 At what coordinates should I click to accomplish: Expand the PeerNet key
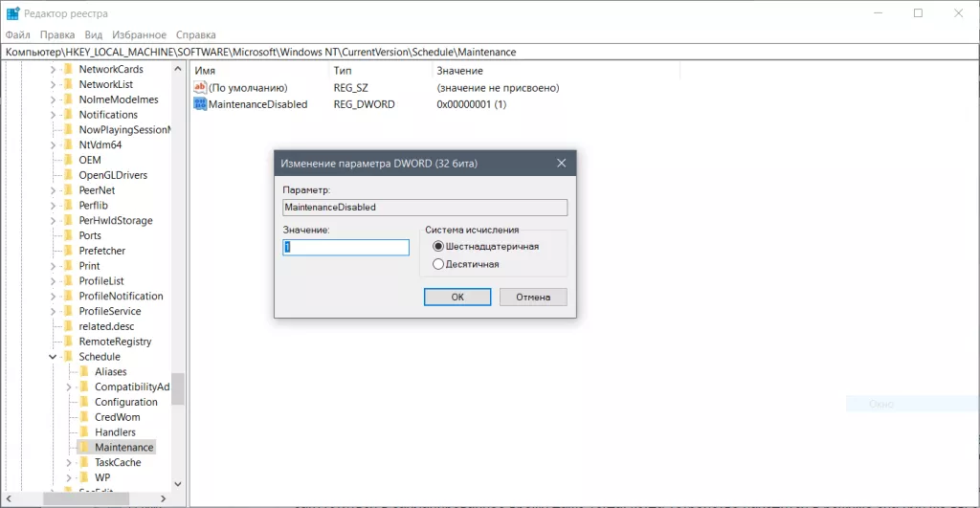pyautogui.click(x=54, y=190)
